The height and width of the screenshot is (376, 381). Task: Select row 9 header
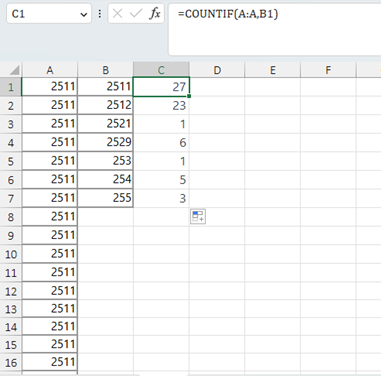[11, 236]
